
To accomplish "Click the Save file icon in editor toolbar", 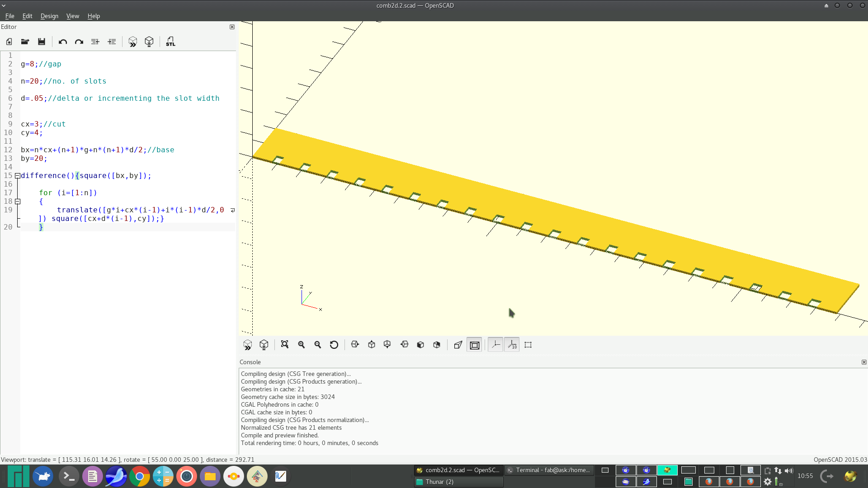I will click(42, 42).
